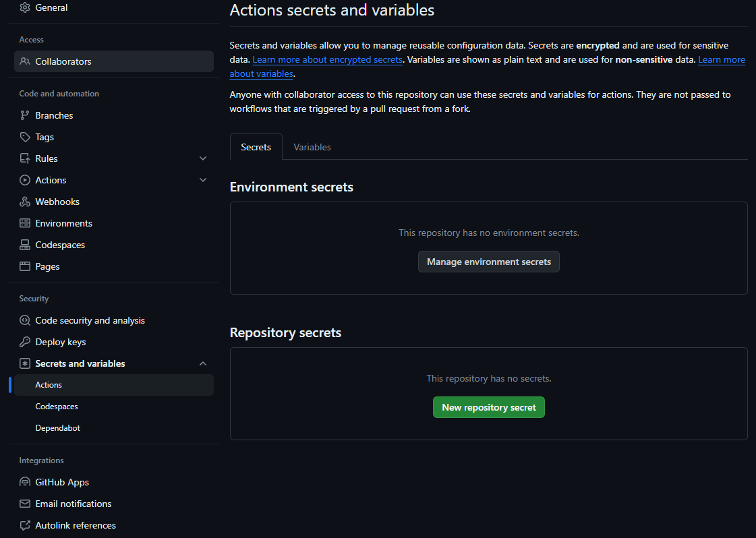Switch to the Secrets tab

256,147
